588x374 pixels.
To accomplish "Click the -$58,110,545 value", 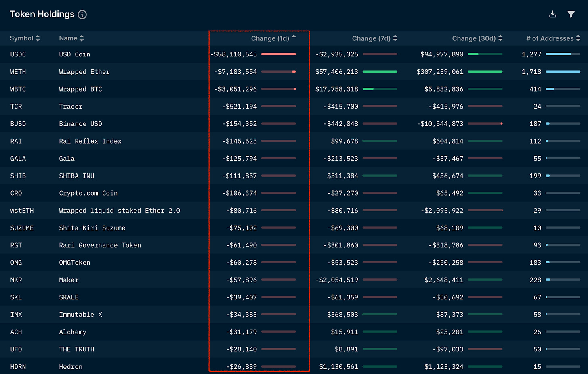I will click(233, 54).
